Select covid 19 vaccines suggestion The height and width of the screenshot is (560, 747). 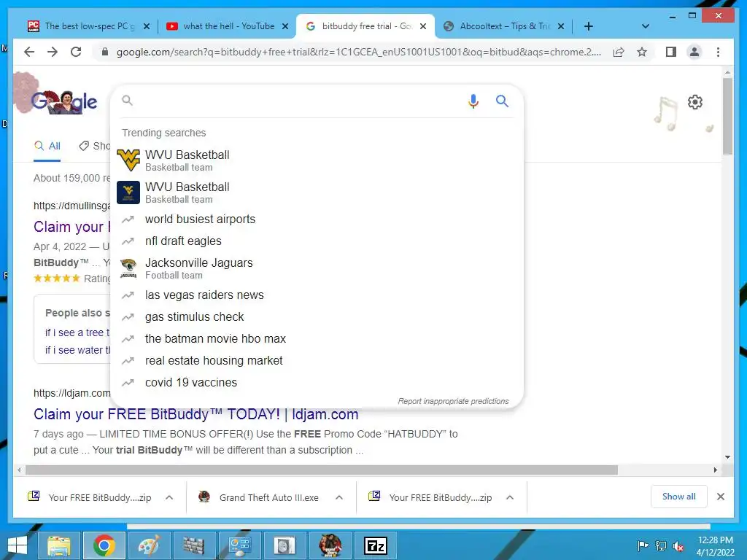pos(317,382)
